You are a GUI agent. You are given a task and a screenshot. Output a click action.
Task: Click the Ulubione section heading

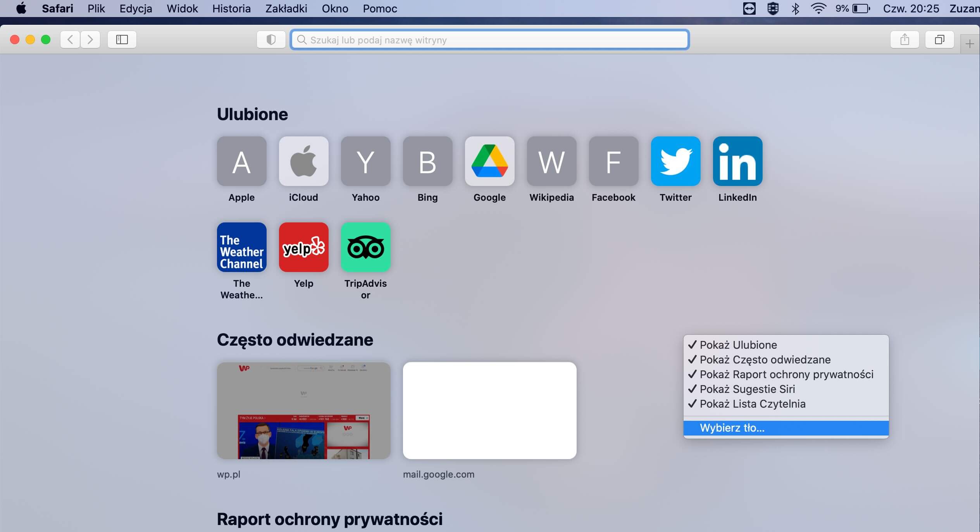(252, 114)
